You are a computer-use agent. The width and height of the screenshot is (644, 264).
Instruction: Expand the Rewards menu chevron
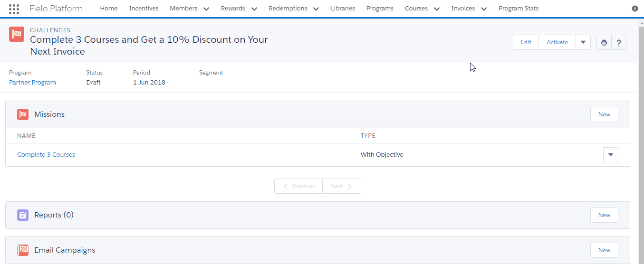(254, 9)
